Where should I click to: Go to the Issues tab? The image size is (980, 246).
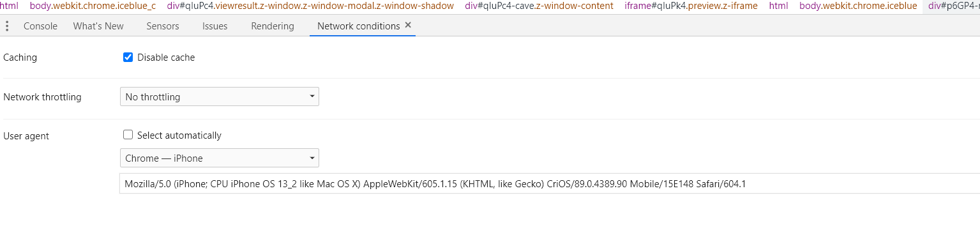tap(215, 26)
